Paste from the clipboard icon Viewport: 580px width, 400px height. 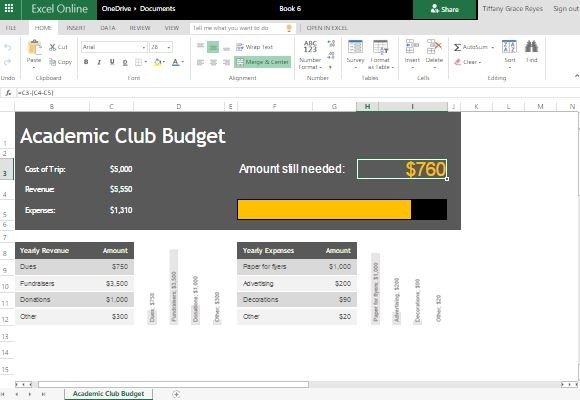click(34, 47)
